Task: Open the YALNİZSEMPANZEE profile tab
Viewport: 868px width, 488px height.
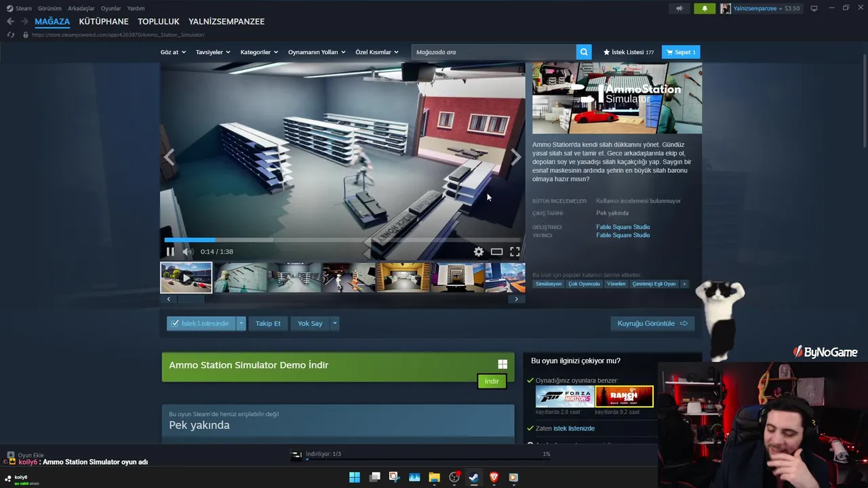Action: tap(226, 22)
